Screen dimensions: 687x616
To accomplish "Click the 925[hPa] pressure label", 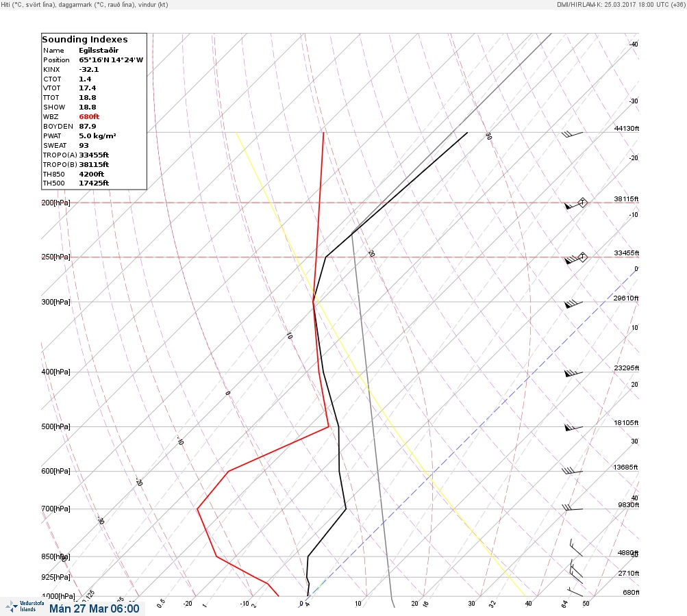I will click(x=55, y=577).
